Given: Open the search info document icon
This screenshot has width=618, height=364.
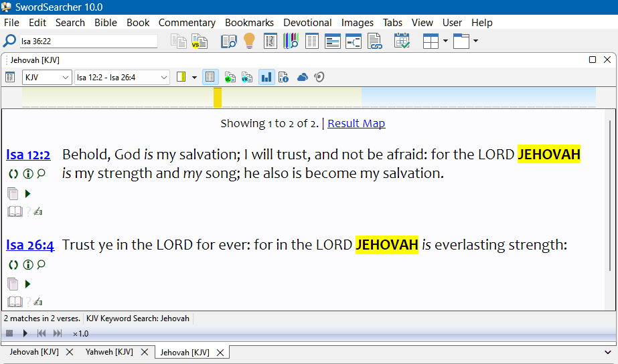Looking at the screenshot, I should [x=283, y=77].
